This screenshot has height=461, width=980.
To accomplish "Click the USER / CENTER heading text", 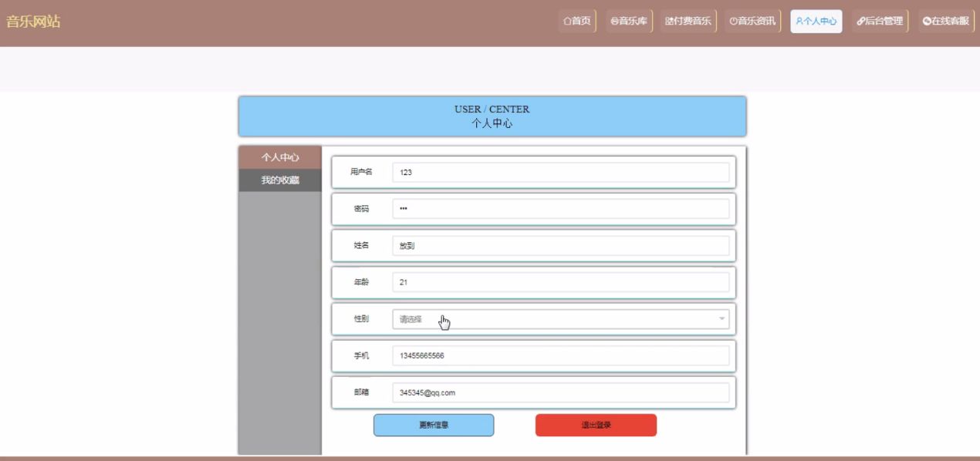I will (492, 109).
